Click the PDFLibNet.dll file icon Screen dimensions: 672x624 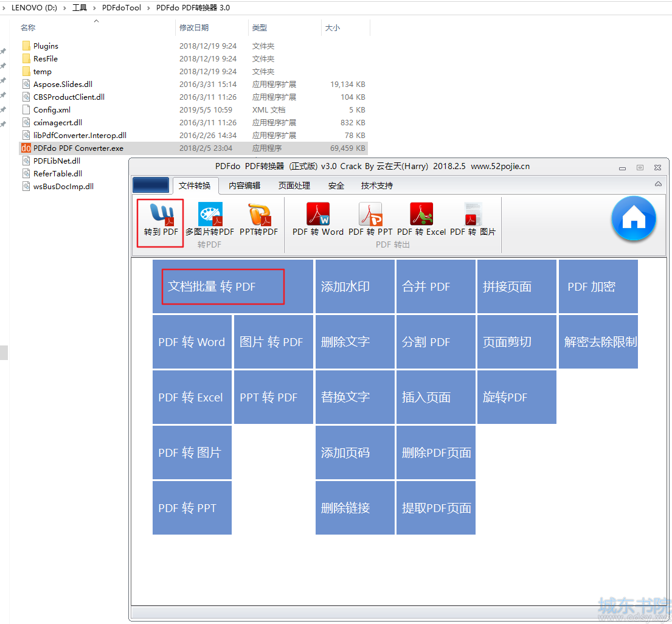pyautogui.click(x=26, y=161)
